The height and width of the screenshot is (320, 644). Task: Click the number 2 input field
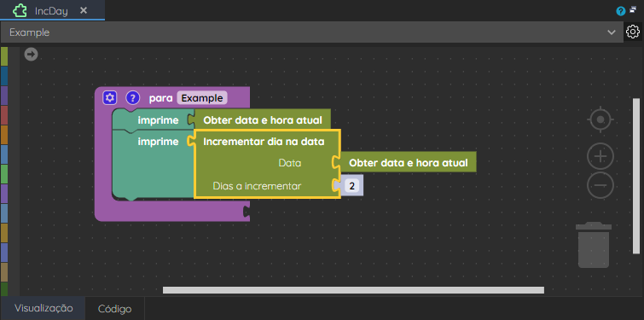point(352,186)
